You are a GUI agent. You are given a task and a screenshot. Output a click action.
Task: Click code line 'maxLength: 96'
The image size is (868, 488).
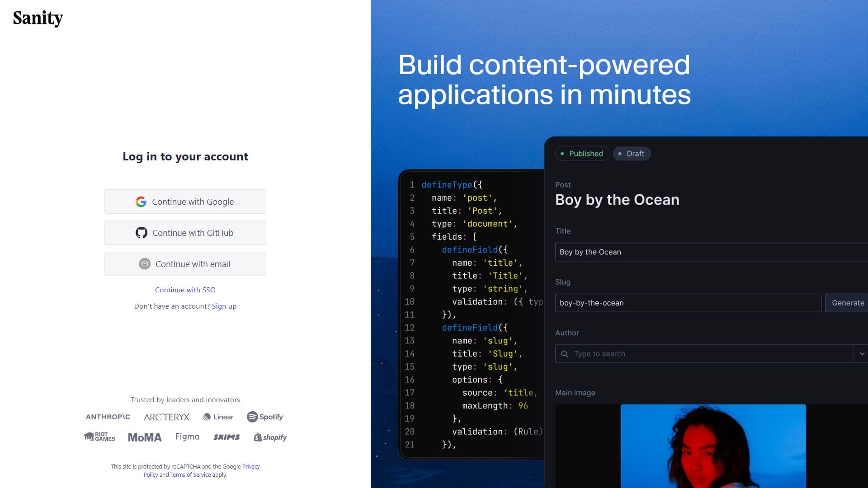pos(495,406)
